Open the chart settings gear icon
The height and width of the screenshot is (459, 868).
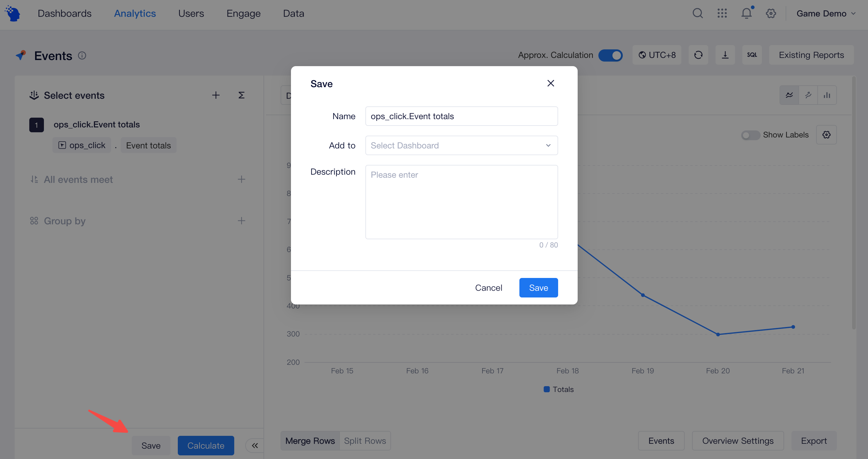pos(826,135)
